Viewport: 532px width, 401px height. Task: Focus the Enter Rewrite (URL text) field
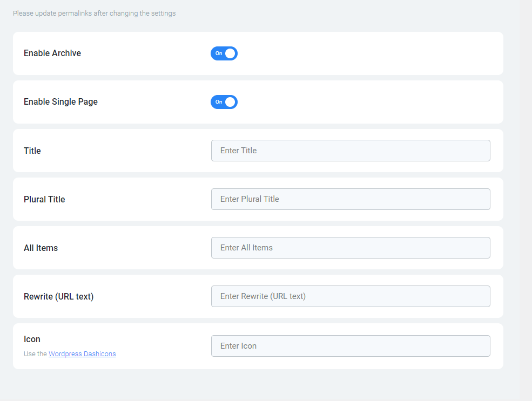pyautogui.click(x=351, y=296)
